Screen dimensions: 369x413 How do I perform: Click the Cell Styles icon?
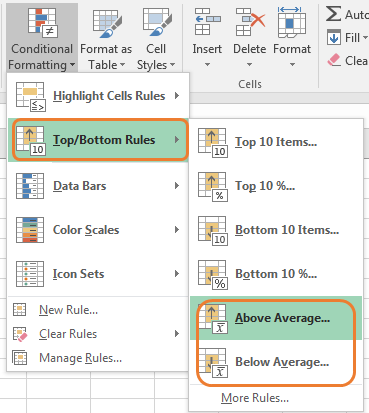tap(157, 22)
